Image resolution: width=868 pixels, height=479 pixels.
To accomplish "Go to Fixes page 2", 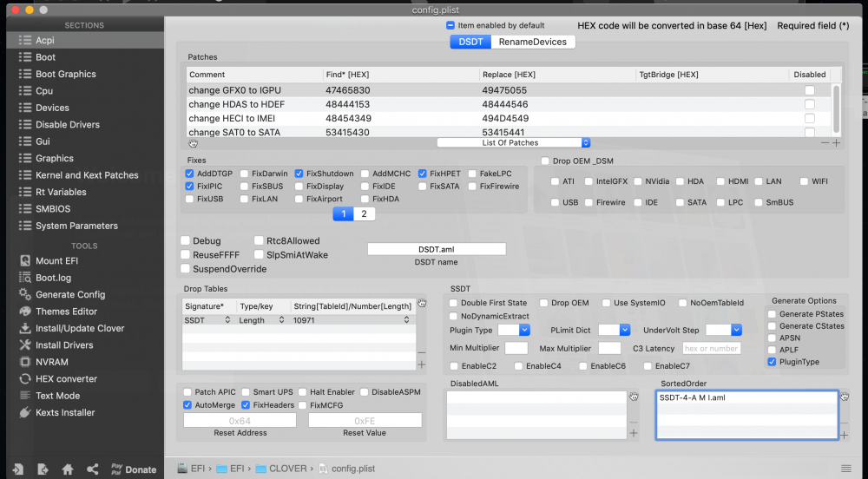I will 364,214.
